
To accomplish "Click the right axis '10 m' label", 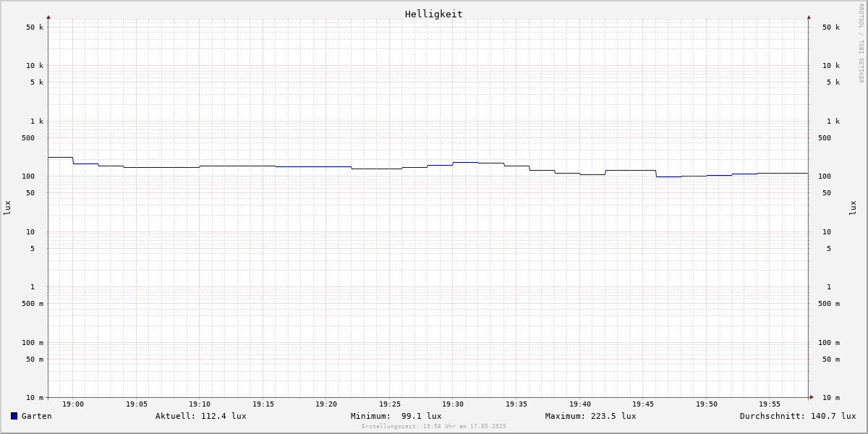I will click(831, 398).
